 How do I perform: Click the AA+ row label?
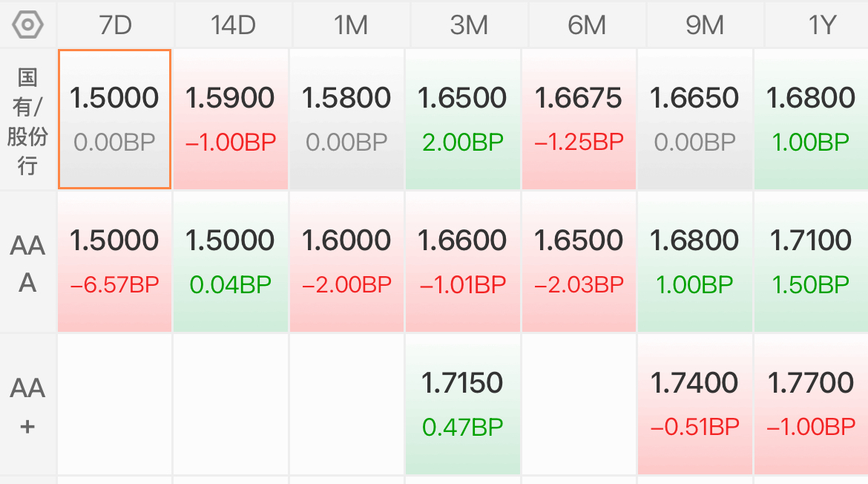click(27, 405)
